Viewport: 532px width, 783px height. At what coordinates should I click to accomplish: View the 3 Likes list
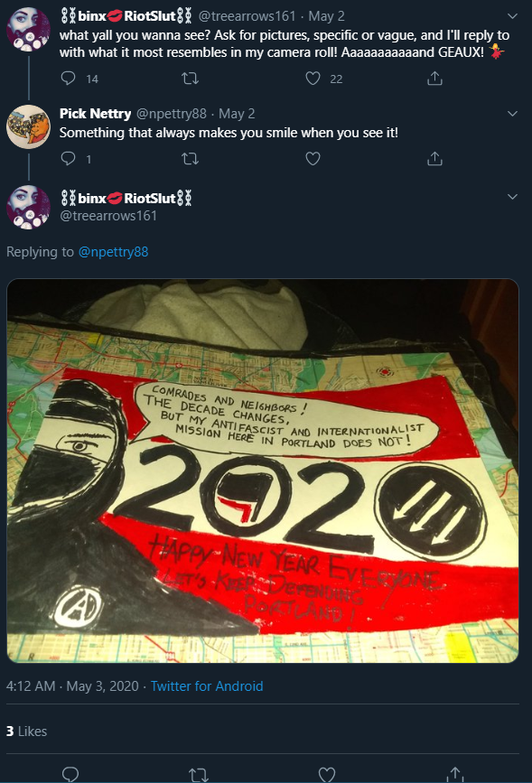pos(26,731)
